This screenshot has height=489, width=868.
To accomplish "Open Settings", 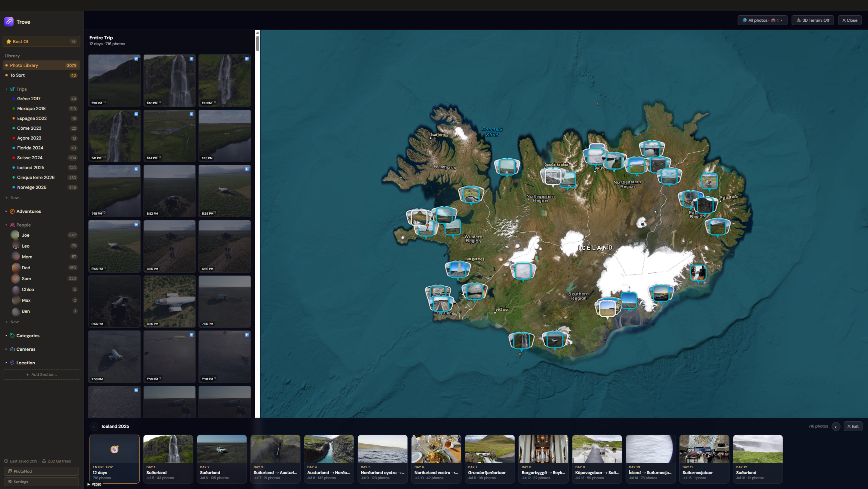I will 41,482.
